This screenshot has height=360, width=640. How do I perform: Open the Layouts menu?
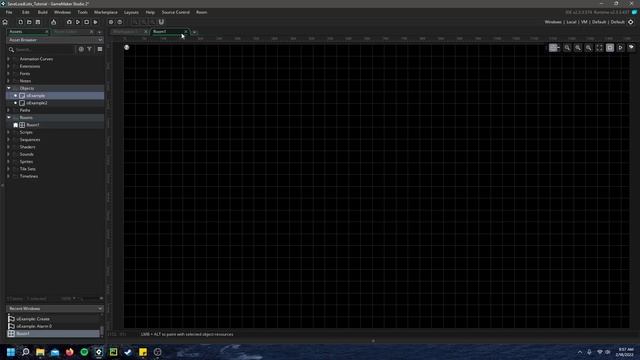click(131, 12)
